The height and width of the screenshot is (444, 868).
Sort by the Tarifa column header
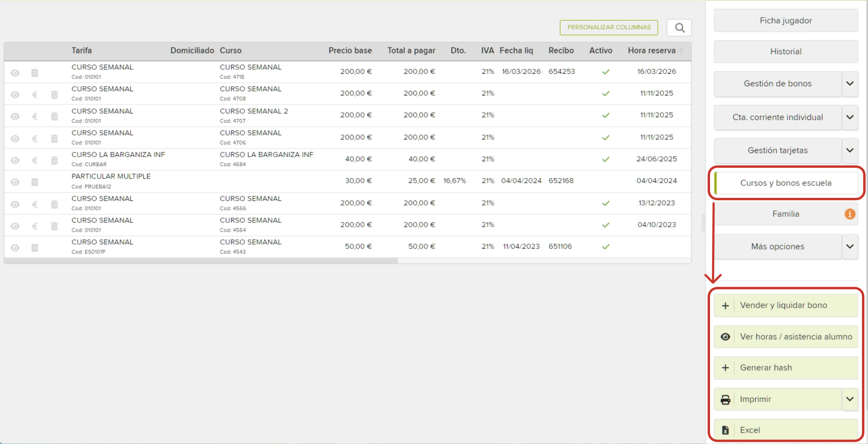(x=81, y=51)
